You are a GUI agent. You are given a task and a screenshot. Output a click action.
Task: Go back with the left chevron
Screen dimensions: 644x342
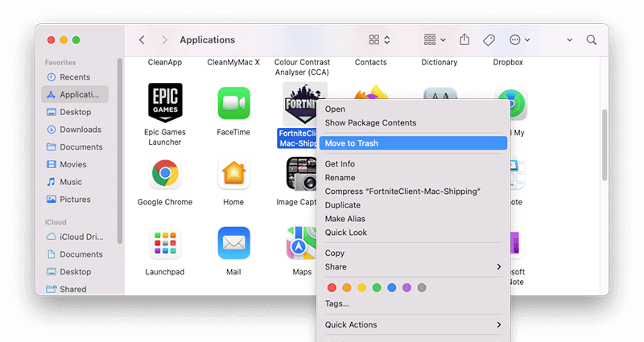tap(142, 39)
